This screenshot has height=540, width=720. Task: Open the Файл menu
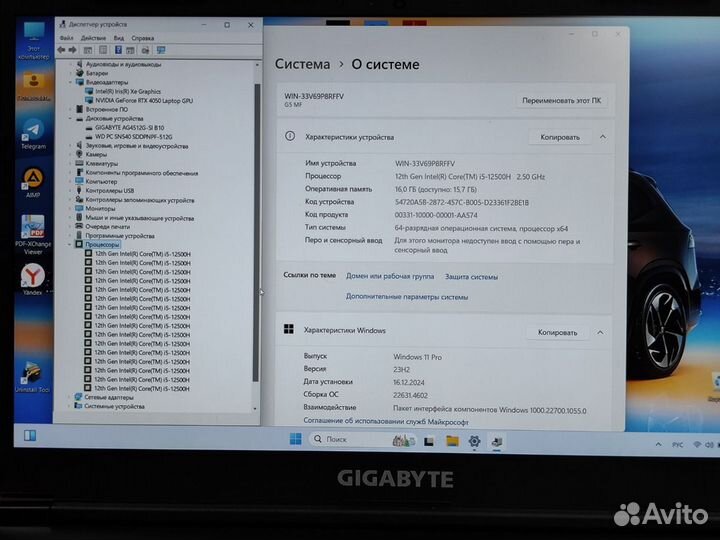point(67,38)
